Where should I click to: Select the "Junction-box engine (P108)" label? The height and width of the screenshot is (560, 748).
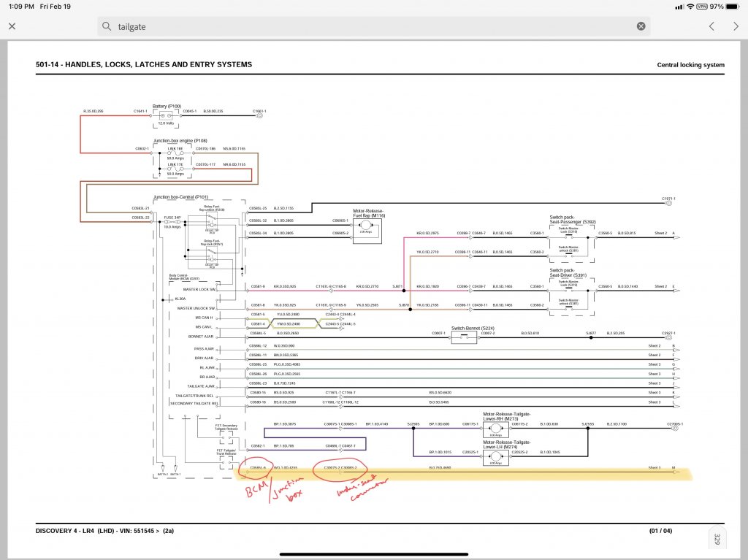(180, 141)
